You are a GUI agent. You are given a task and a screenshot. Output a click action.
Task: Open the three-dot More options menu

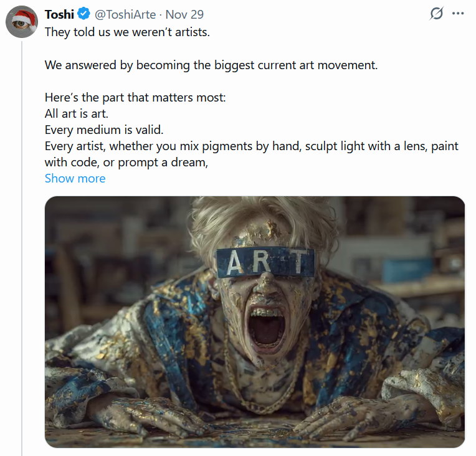click(458, 14)
